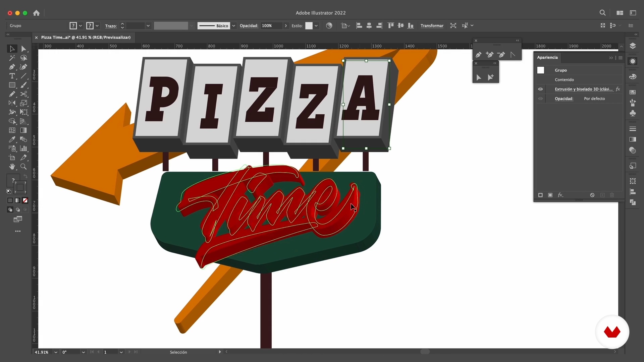Set toolbar fill mode to Gradient

pos(17,200)
